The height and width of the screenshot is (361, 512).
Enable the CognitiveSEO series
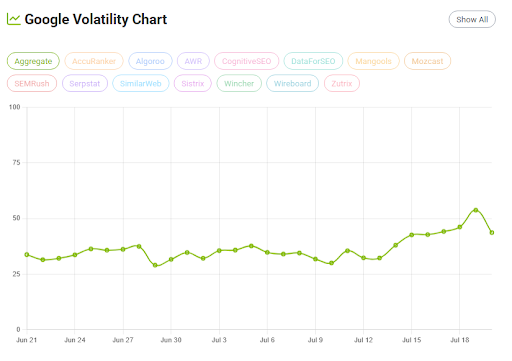[246, 61]
